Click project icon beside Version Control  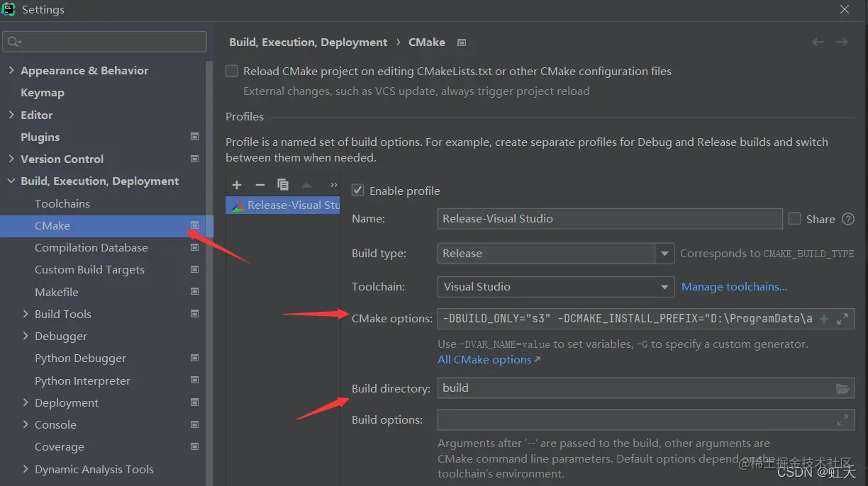coord(195,159)
